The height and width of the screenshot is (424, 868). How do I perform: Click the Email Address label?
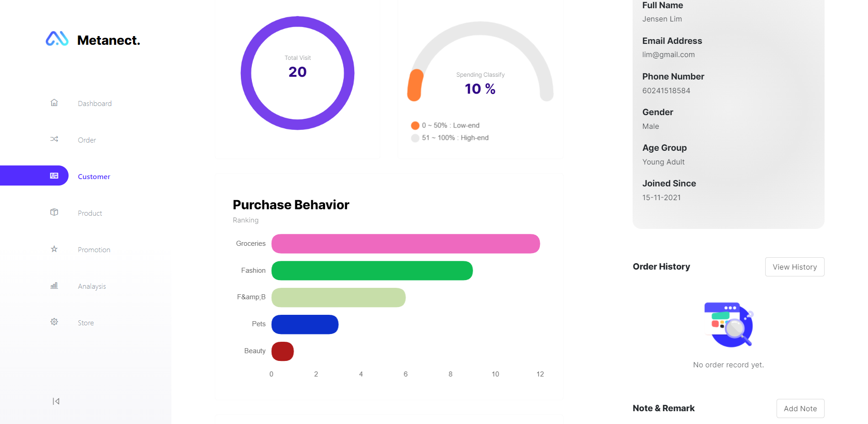click(x=672, y=41)
